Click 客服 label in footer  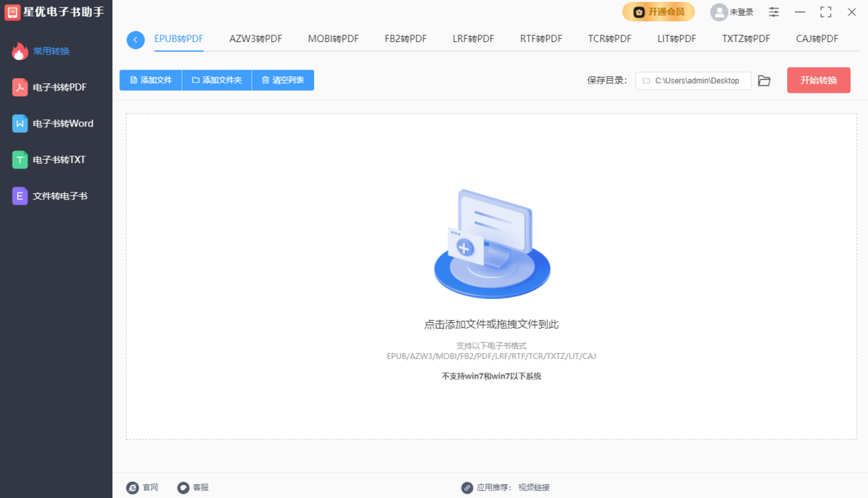pos(200,488)
